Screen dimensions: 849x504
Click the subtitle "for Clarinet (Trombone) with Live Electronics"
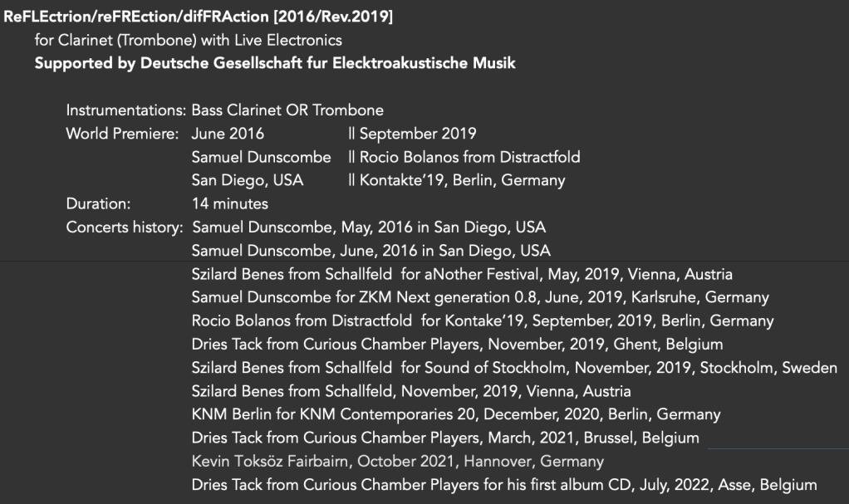188,40
